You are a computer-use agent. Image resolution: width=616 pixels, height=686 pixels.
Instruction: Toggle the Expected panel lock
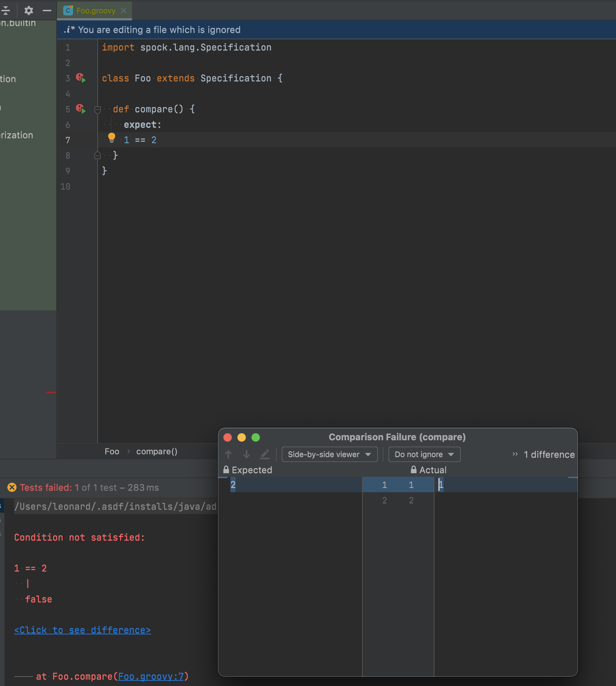pos(226,470)
